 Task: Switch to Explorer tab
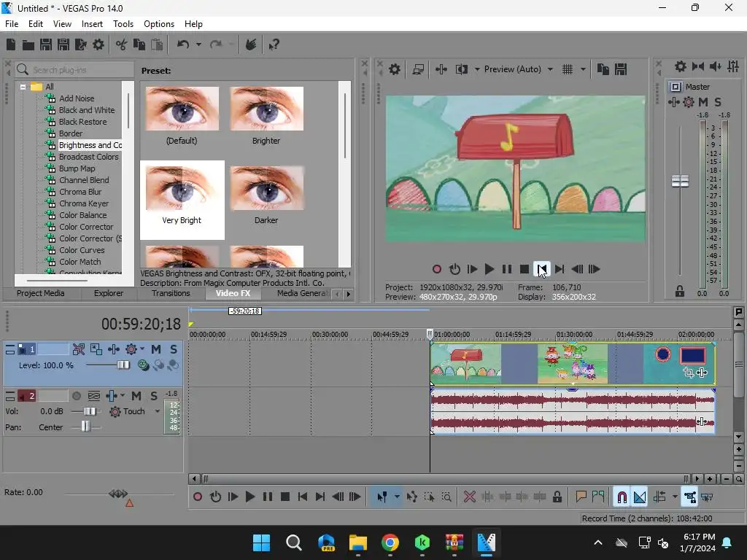109,293
